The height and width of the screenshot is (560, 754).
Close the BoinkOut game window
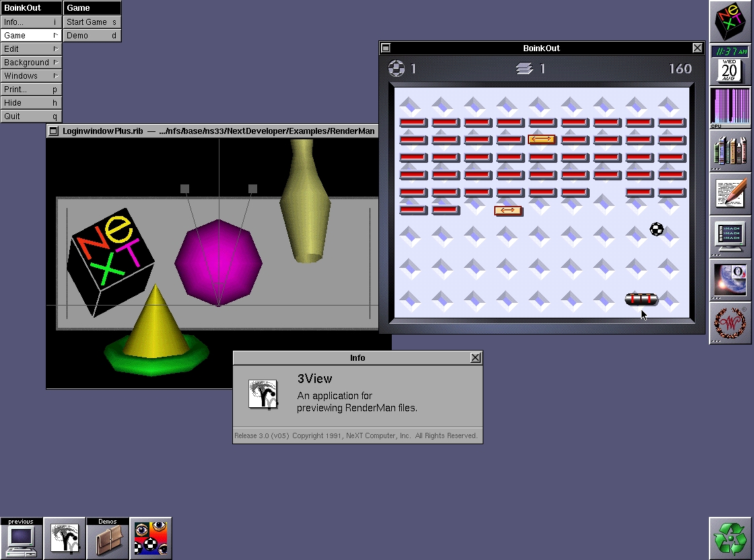(697, 48)
